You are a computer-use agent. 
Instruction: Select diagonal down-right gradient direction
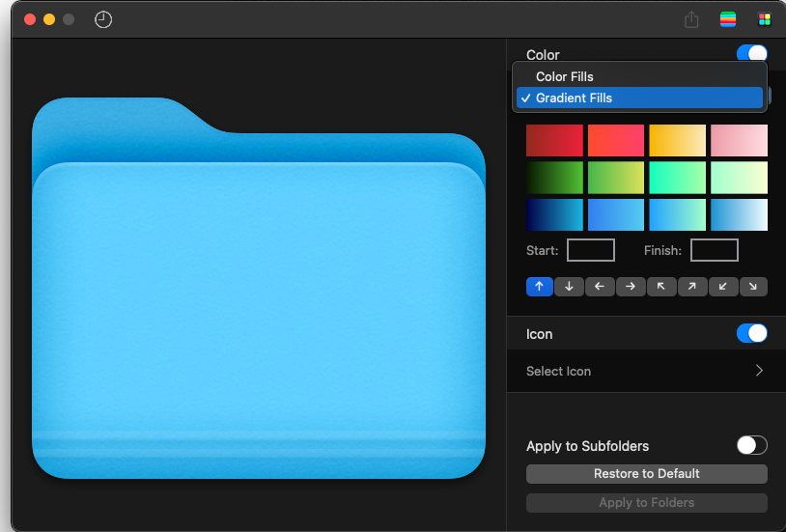tap(753, 286)
